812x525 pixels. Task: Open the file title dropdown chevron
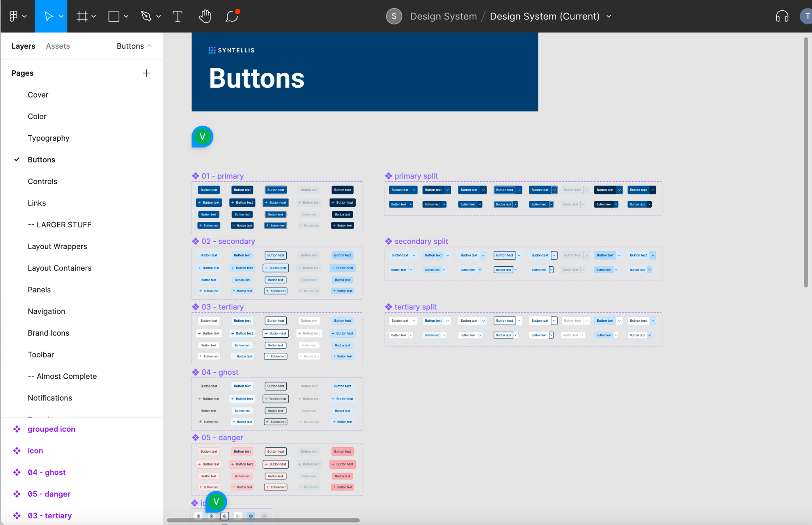[x=609, y=16]
